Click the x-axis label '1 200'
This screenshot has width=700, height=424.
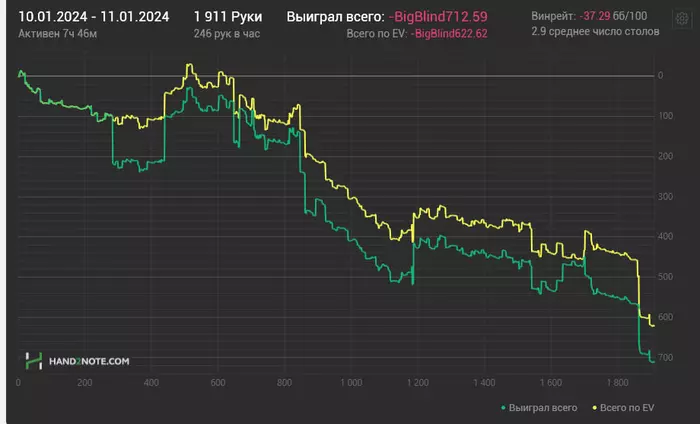coord(417,382)
